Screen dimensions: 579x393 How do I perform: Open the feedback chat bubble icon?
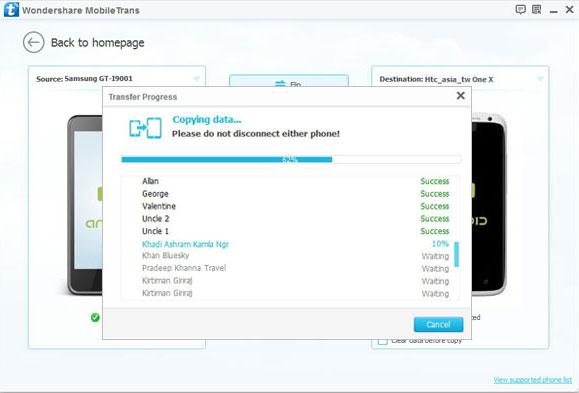pos(520,10)
